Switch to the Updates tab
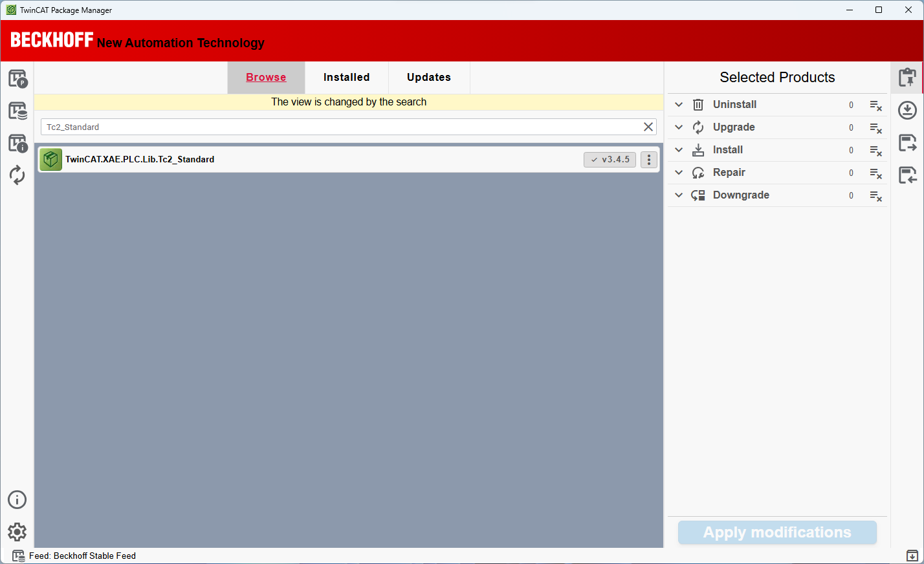Image resolution: width=924 pixels, height=564 pixels. tap(429, 78)
